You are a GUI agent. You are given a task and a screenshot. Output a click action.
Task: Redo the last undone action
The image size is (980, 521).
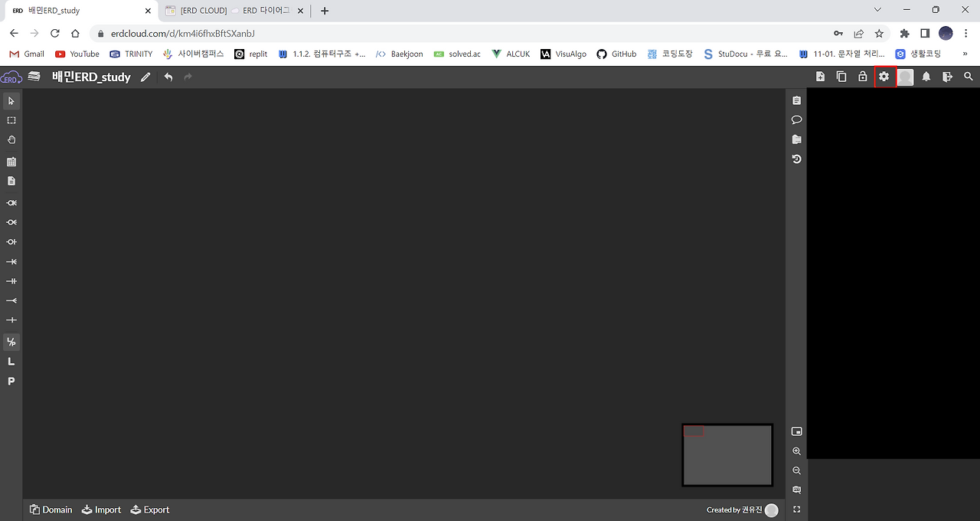point(188,77)
